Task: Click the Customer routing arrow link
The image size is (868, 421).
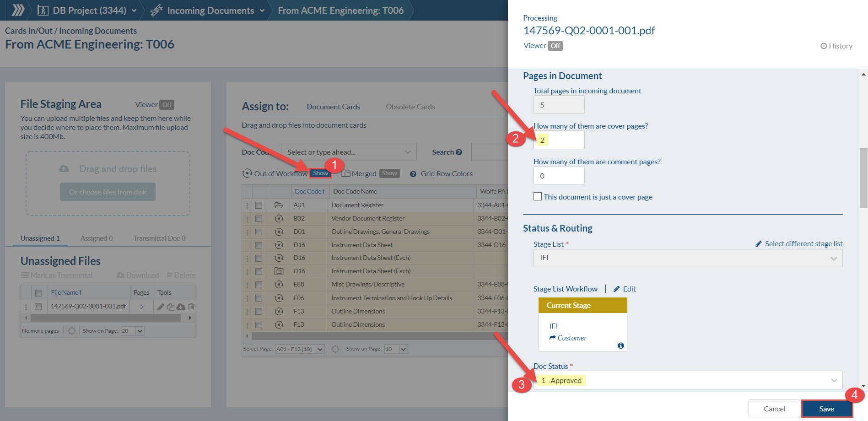Action: (x=568, y=338)
